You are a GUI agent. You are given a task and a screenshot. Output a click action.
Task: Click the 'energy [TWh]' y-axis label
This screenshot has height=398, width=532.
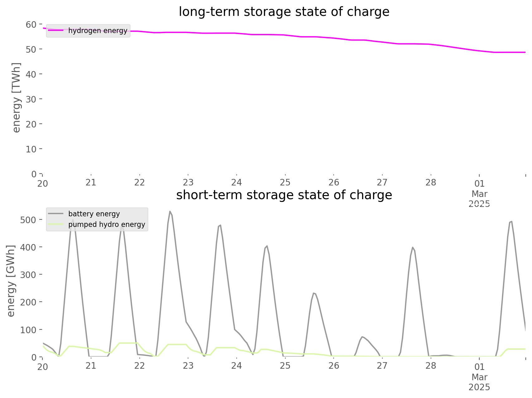(x=17, y=98)
